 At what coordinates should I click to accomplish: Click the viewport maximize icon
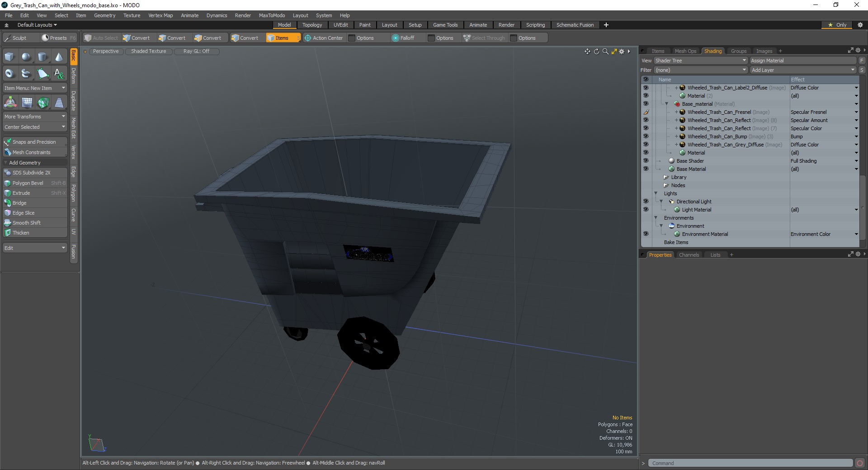614,52
